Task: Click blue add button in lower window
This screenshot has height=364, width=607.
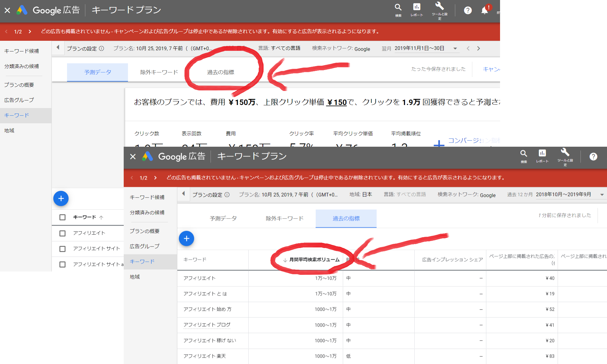Action: (186, 238)
